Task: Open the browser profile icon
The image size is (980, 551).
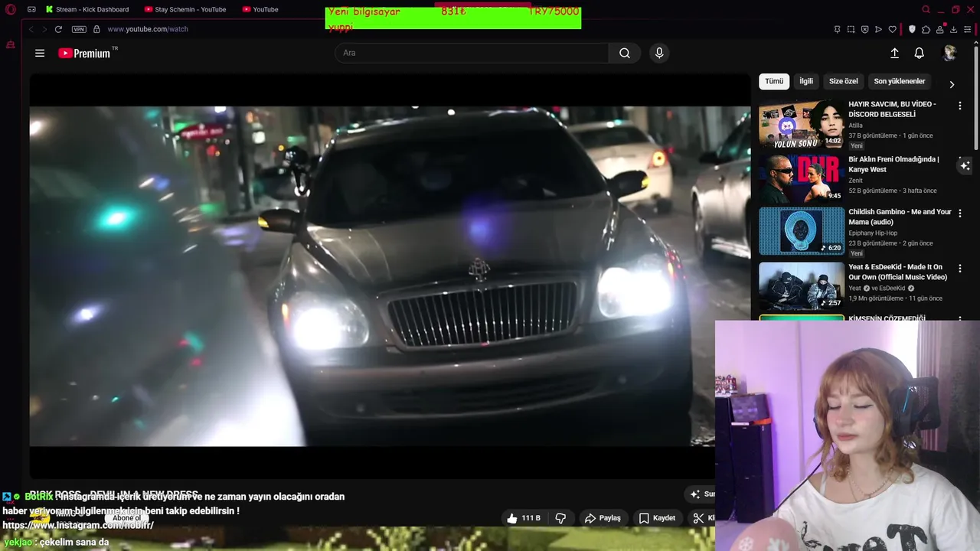Action: pos(939,29)
